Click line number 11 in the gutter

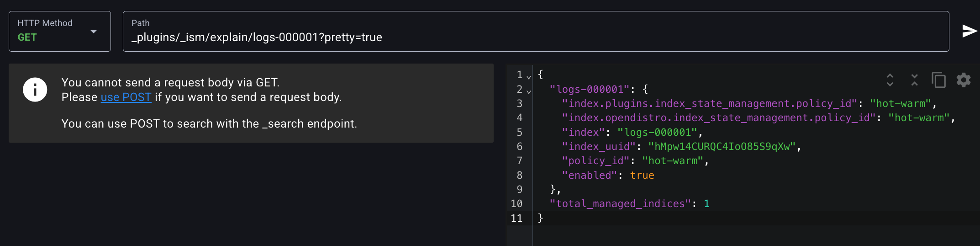(x=516, y=218)
